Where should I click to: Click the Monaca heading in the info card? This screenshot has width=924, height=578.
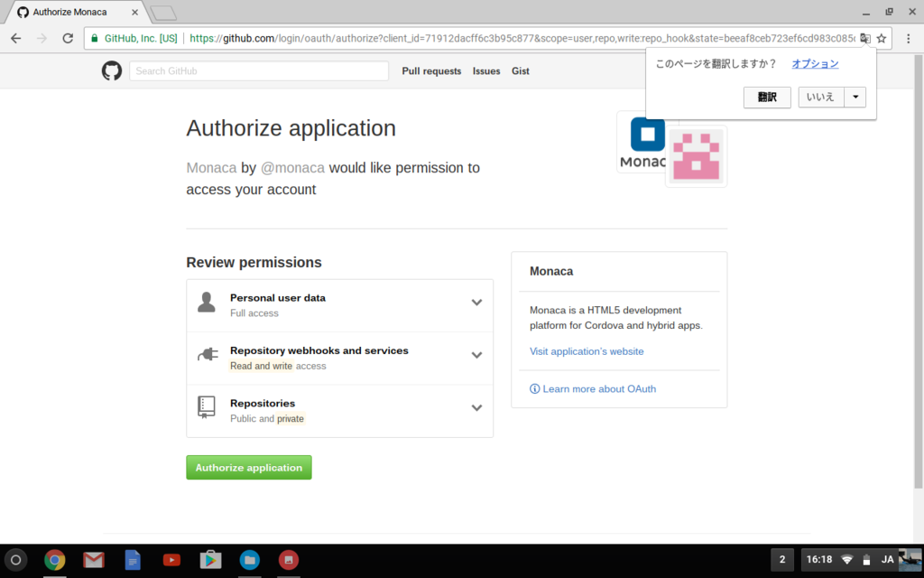pos(551,271)
